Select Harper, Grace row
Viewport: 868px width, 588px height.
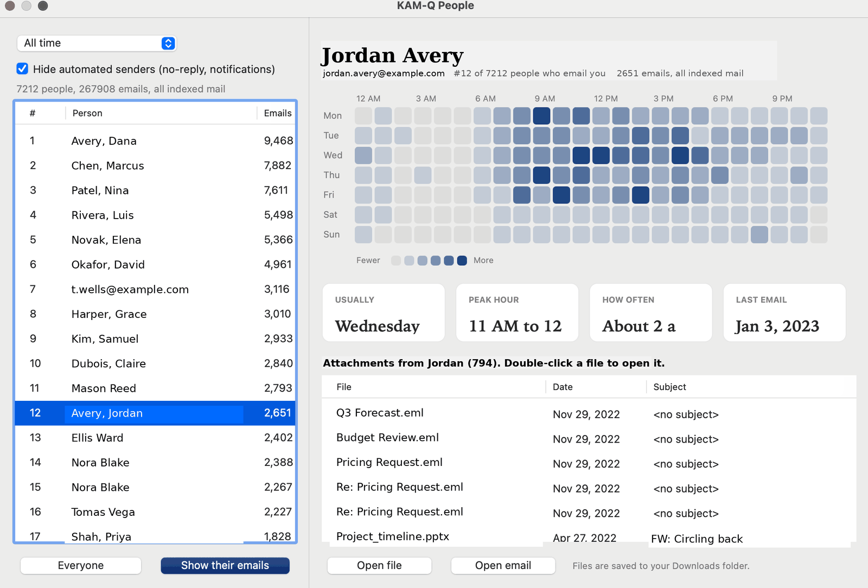coord(155,314)
